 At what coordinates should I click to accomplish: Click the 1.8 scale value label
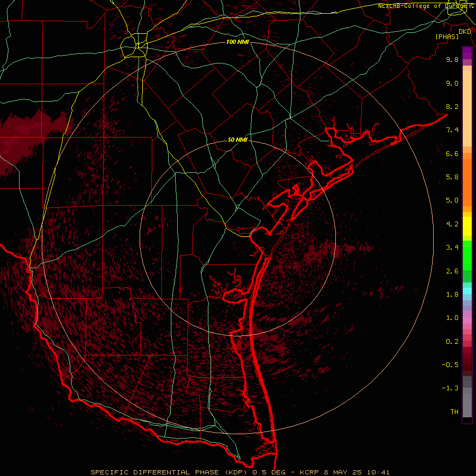[452, 295]
